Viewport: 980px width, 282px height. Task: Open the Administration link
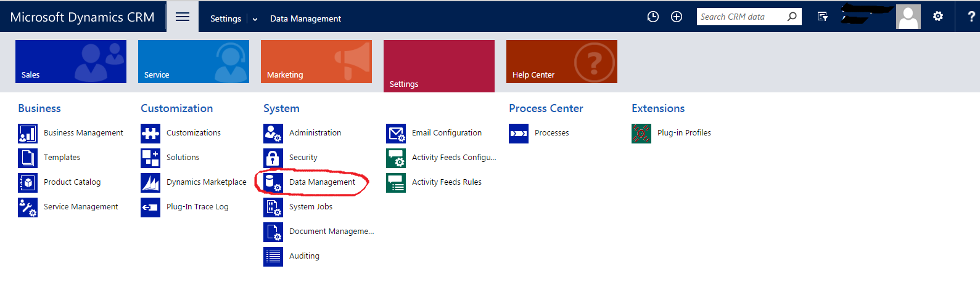[x=315, y=133]
